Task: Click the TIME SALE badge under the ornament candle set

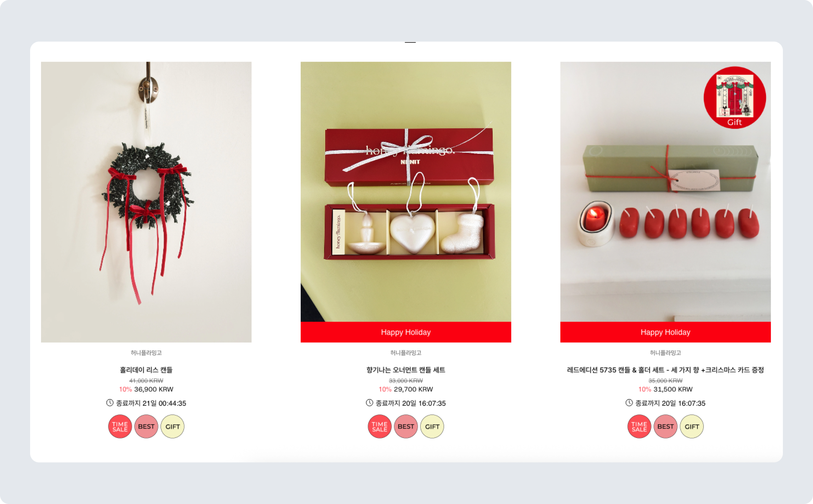Action: coord(379,427)
